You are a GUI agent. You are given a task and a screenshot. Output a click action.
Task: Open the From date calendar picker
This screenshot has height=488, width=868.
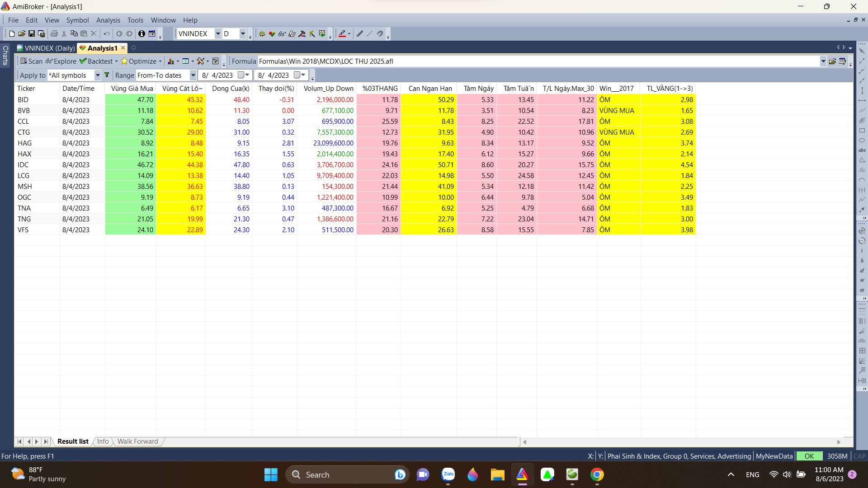click(244, 75)
